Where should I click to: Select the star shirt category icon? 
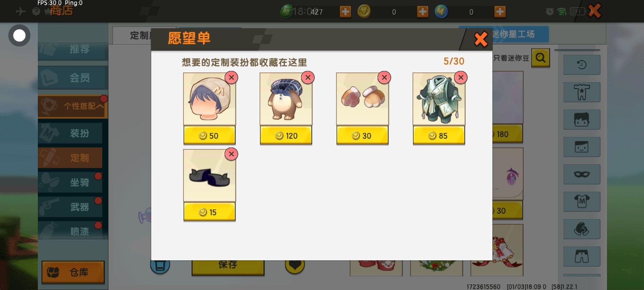(x=582, y=92)
